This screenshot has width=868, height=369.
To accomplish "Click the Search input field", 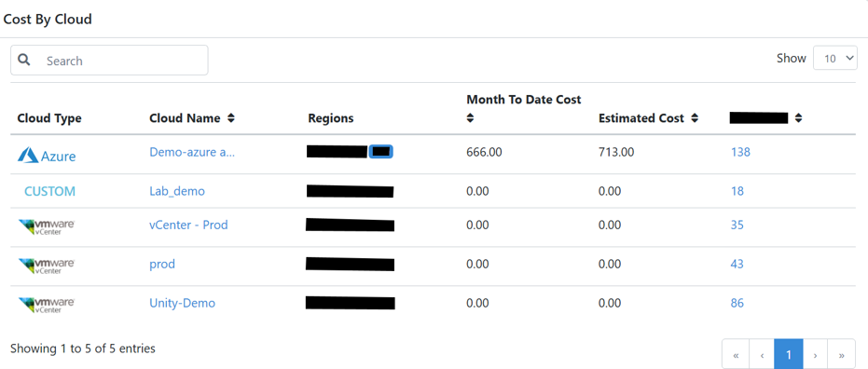I will tap(110, 61).
